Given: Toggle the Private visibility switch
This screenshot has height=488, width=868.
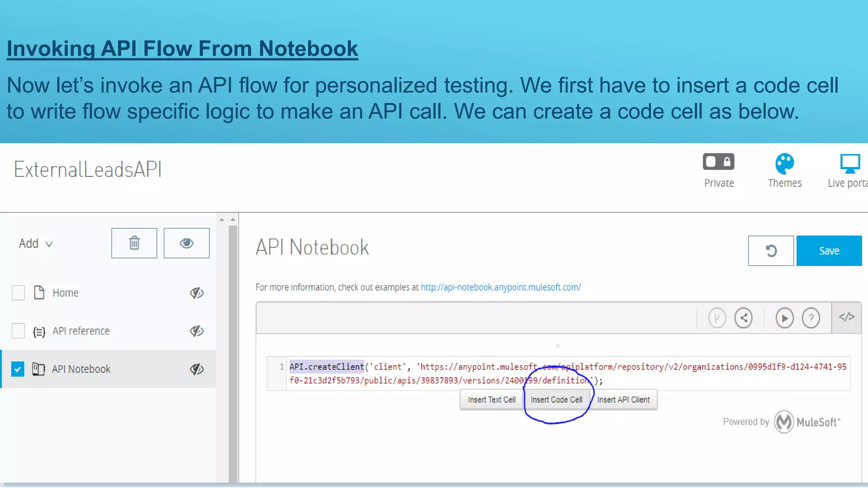Looking at the screenshot, I should 718,161.
